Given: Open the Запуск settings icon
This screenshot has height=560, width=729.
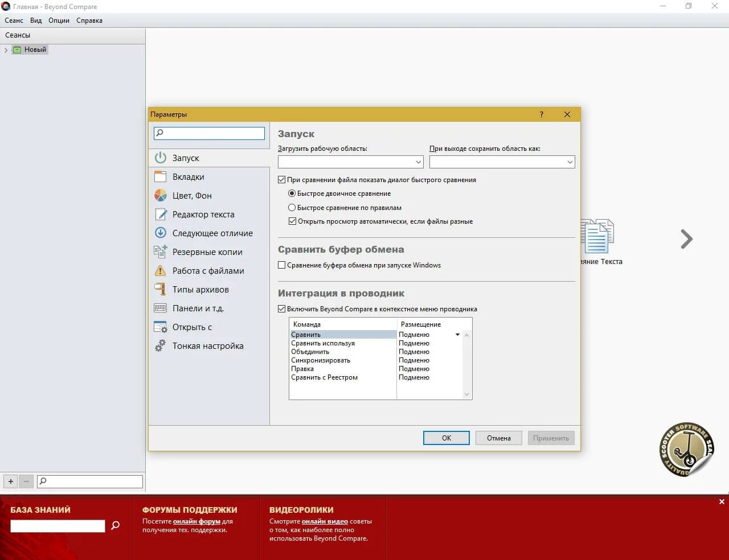Looking at the screenshot, I should pos(161,158).
